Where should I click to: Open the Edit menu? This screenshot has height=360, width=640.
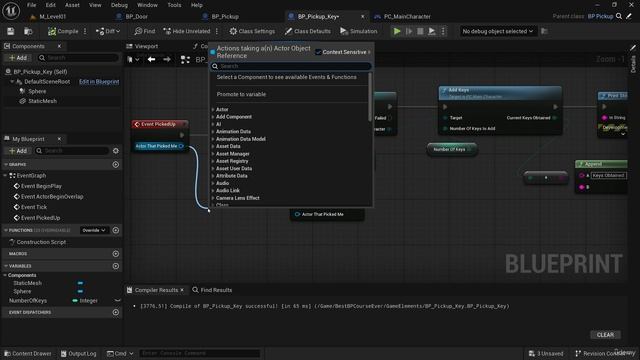51,5
